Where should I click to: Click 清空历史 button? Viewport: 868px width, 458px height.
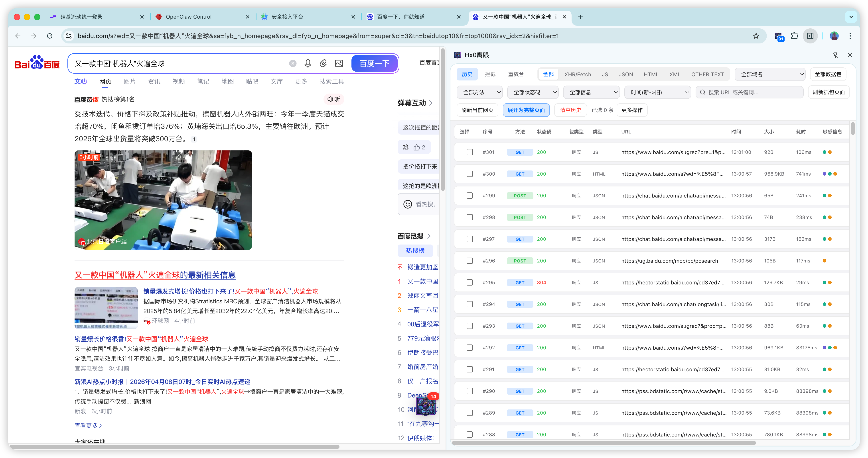570,110
